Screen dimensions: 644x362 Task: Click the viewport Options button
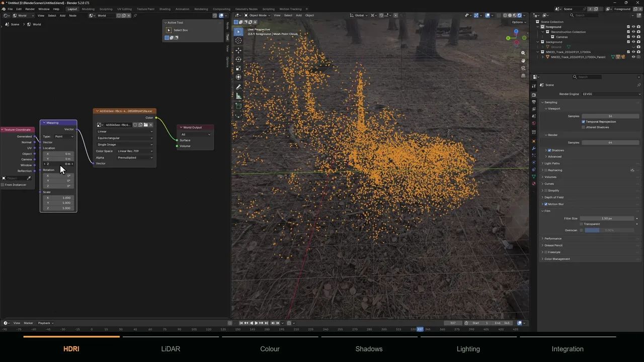[518, 22]
